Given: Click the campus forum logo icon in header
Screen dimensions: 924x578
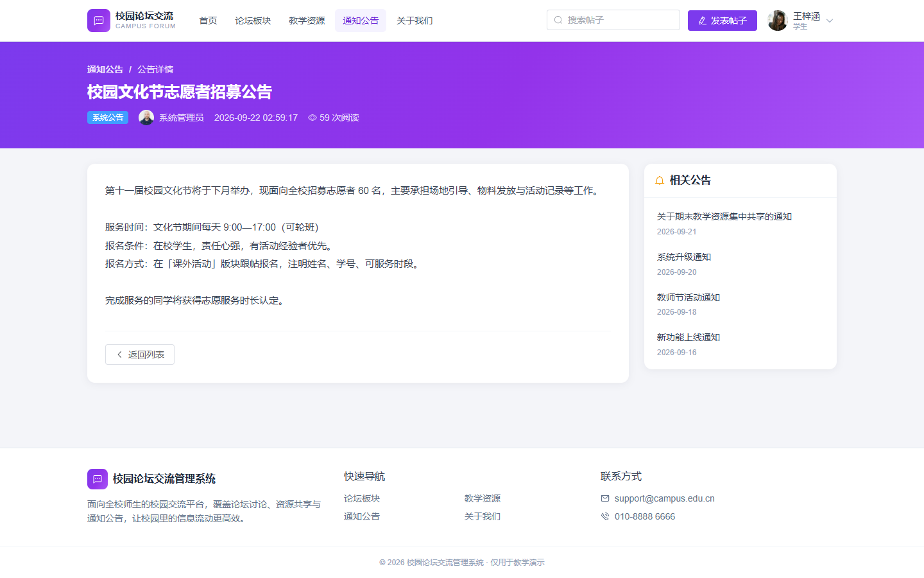Looking at the screenshot, I should tap(99, 21).
